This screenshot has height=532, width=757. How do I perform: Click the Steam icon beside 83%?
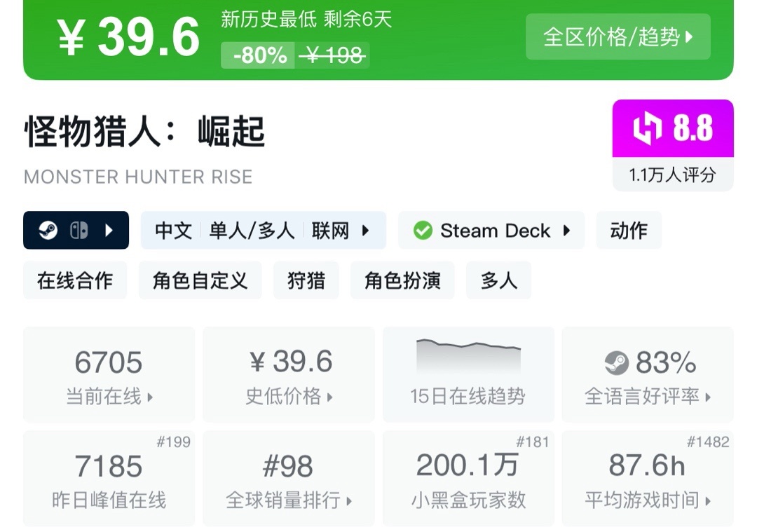tap(616, 362)
